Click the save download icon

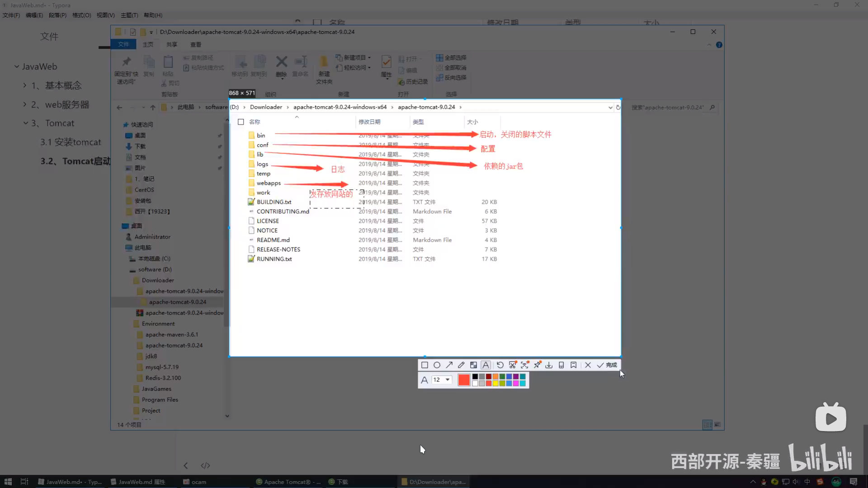[549, 365]
